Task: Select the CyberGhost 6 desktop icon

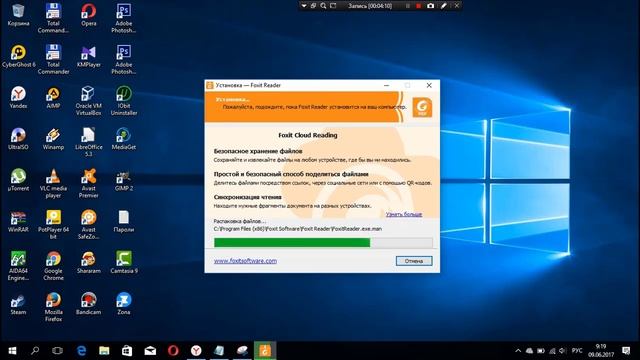Action: (x=18, y=56)
